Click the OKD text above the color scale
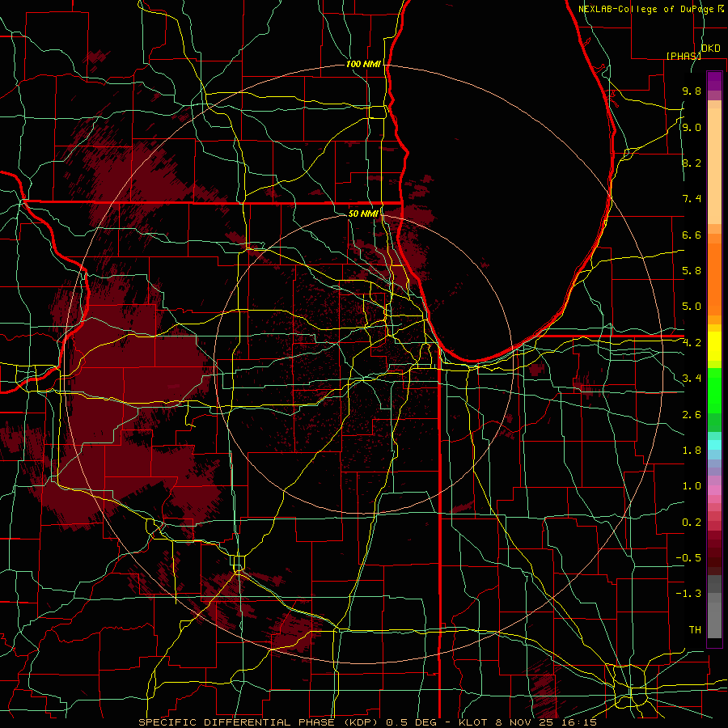 pos(710,49)
